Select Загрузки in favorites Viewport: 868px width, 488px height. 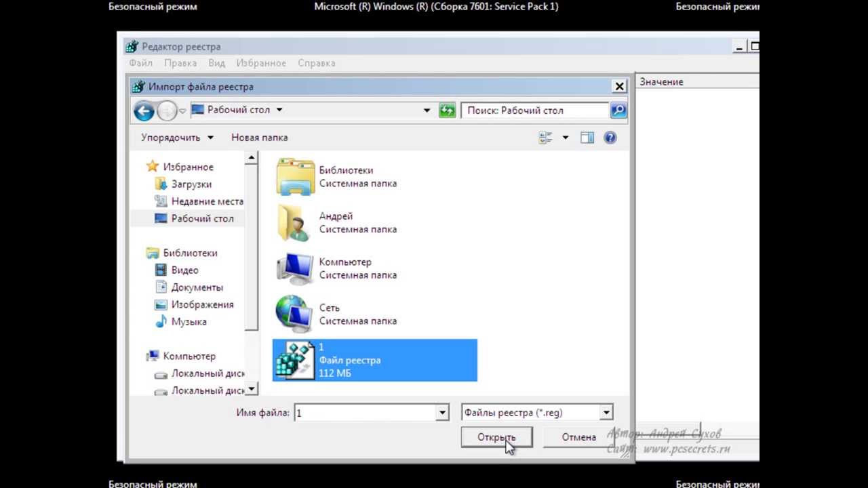pyautogui.click(x=191, y=184)
